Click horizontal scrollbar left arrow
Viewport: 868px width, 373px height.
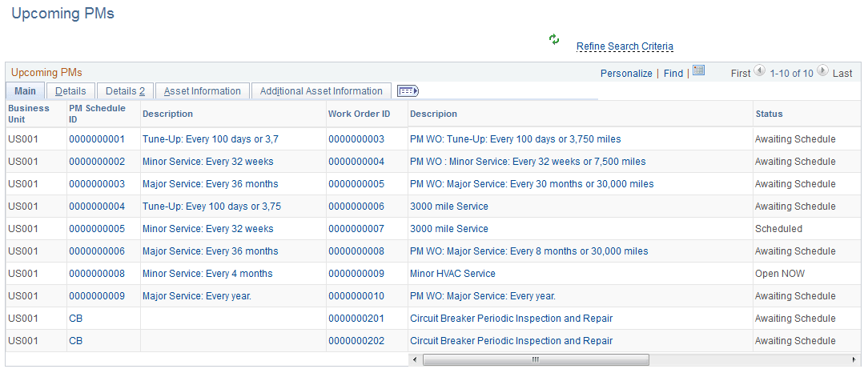(415, 359)
